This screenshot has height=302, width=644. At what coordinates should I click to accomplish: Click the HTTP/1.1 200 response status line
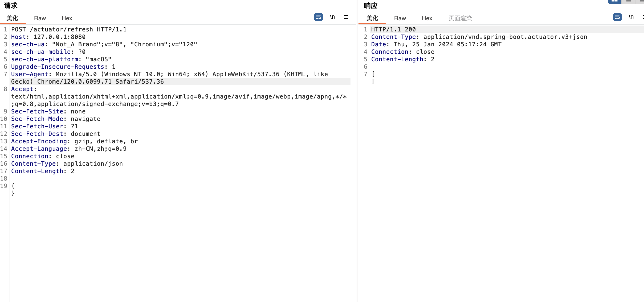point(393,29)
